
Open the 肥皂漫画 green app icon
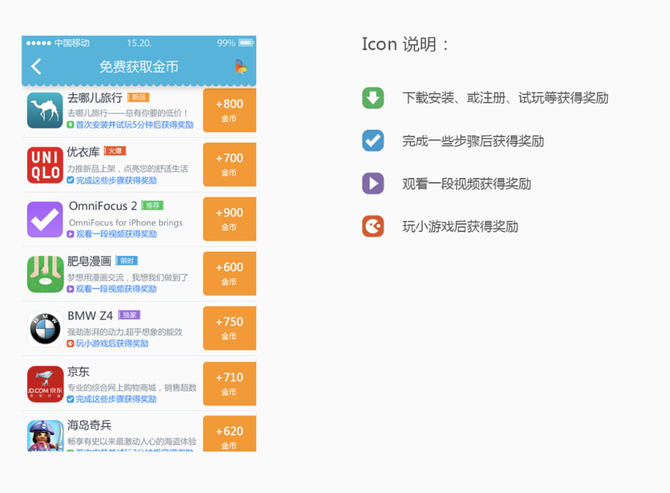(45, 274)
